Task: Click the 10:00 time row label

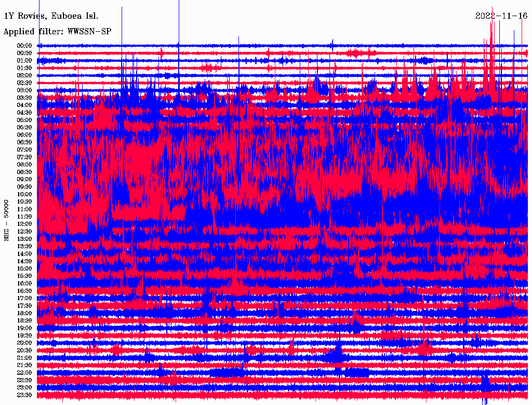Action: (24, 194)
